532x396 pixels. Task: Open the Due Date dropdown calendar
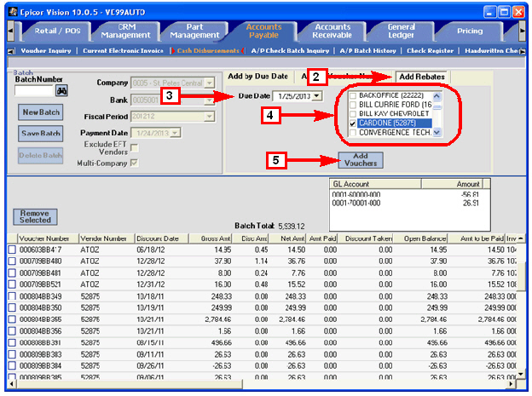pyautogui.click(x=316, y=96)
